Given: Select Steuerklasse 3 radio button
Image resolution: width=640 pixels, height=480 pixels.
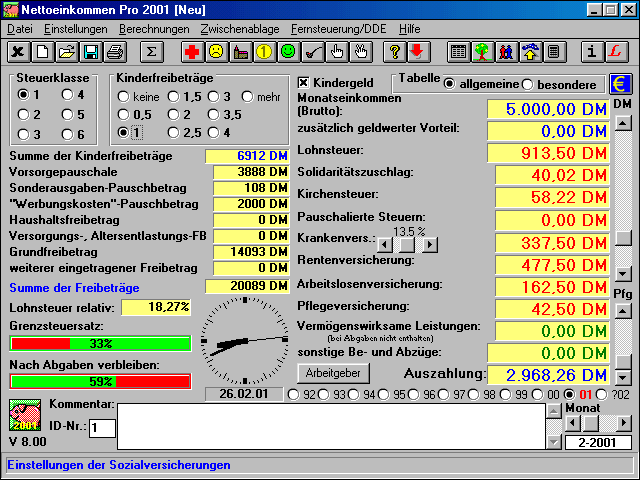Looking at the screenshot, I should [24, 134].
